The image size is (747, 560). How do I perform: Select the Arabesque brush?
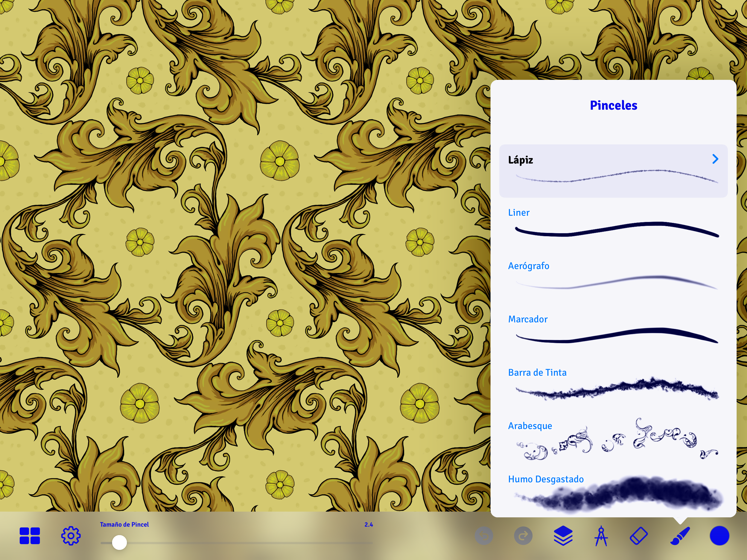pyautogui.click(x=613, y=438)
